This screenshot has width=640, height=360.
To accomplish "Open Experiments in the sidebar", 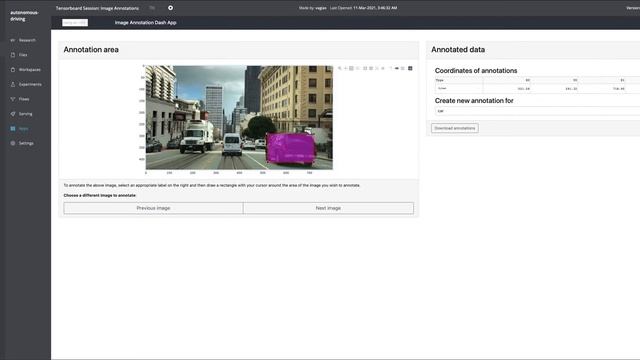I will tap(26, 84).
